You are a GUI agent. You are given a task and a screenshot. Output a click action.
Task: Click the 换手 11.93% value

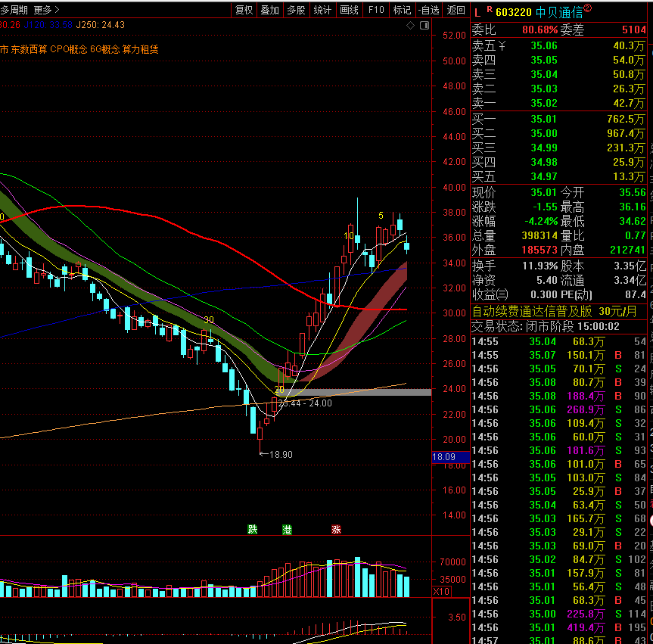point(540,266)
